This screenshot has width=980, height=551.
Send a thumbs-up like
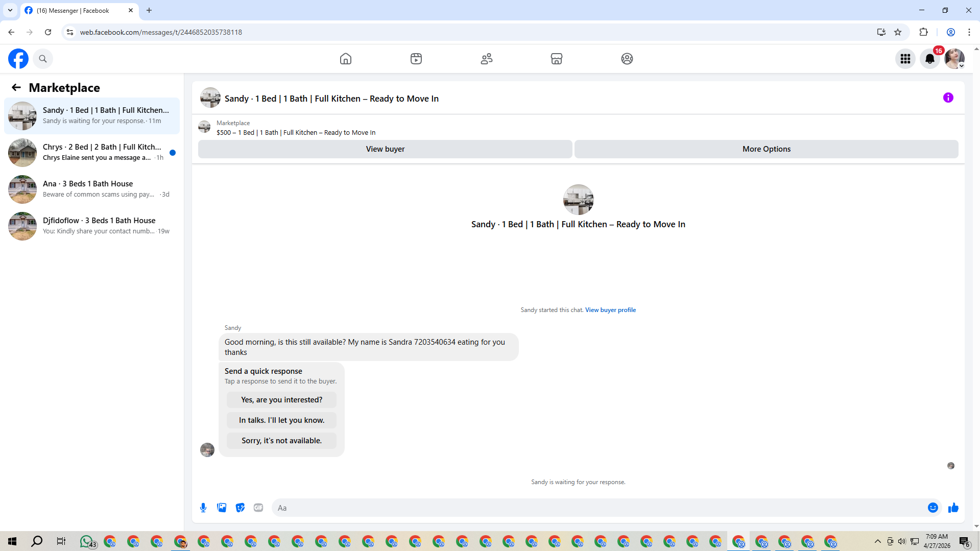click(953, 508)
